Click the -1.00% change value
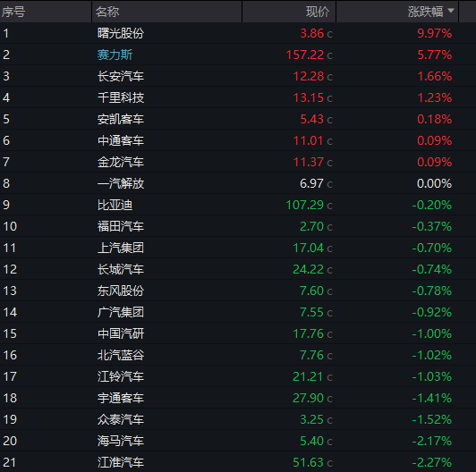This screenshot has height=472, width=476. click(432, 333)
